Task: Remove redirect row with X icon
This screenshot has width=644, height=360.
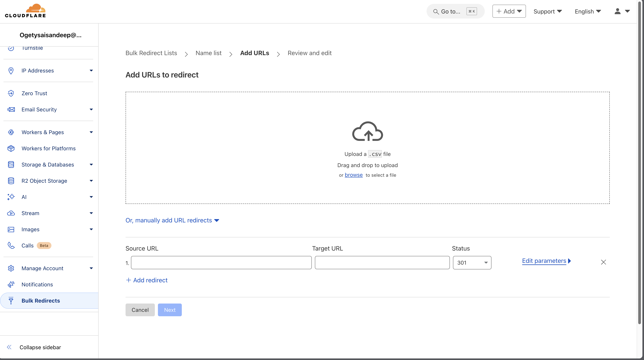Action: (x=603, y=262)
